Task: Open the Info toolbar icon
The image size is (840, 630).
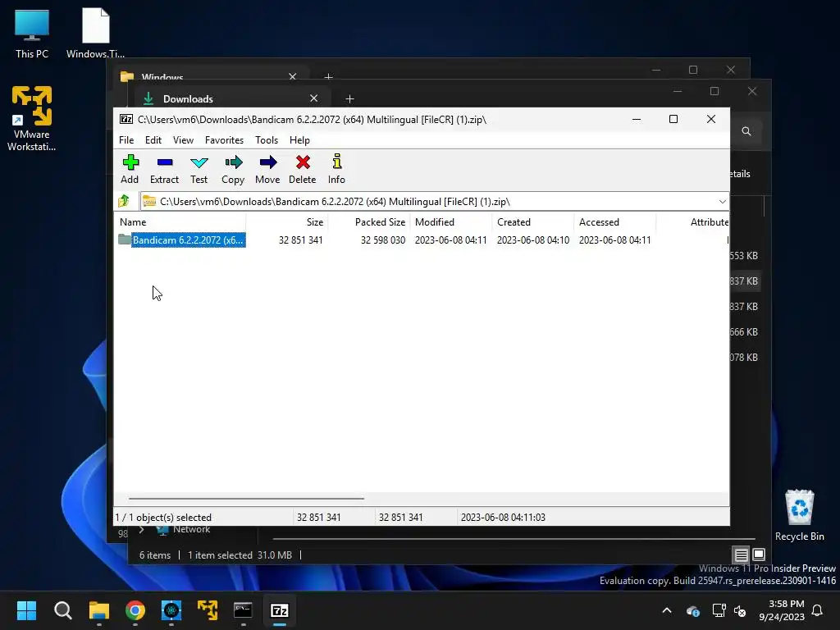Action: point(336,169)
